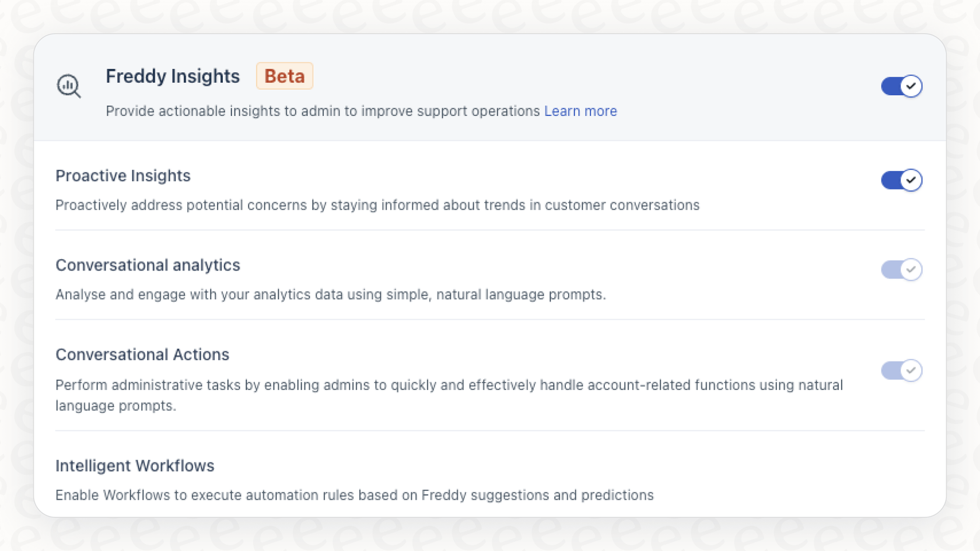
Task: Click the Conversational analytics label
Action: pyautogui.click(x=148, y=265)
